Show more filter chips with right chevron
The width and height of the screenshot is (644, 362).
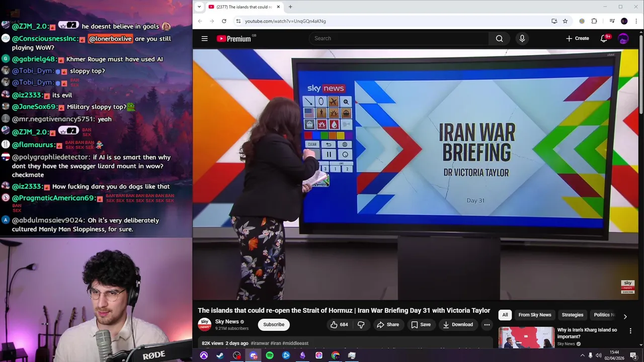625,316
